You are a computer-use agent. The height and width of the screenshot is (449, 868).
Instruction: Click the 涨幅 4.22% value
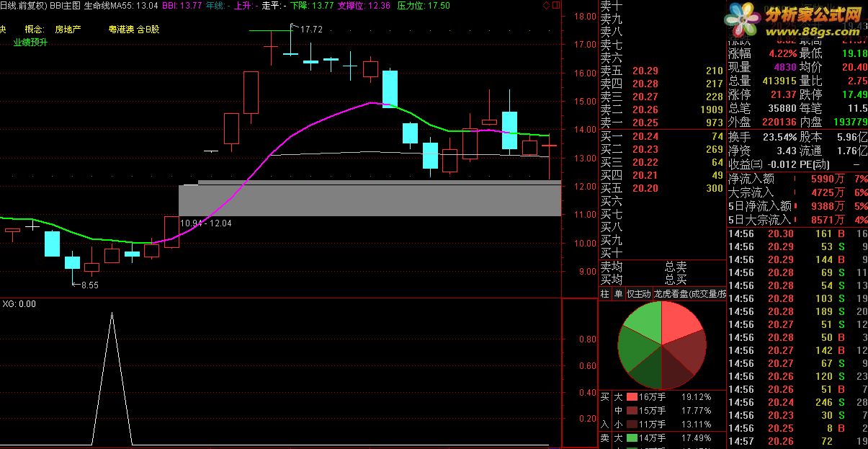pyautogui.click(x=782, y=53)
